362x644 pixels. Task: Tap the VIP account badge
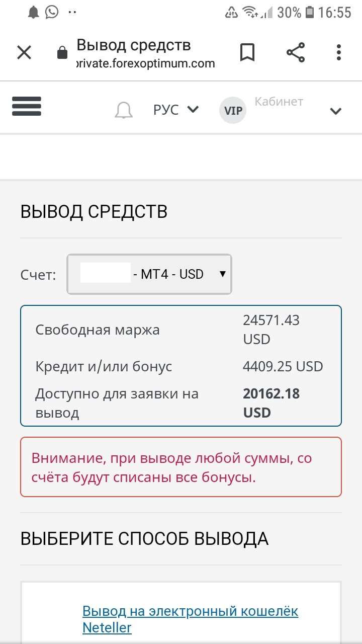pos(233,111)
